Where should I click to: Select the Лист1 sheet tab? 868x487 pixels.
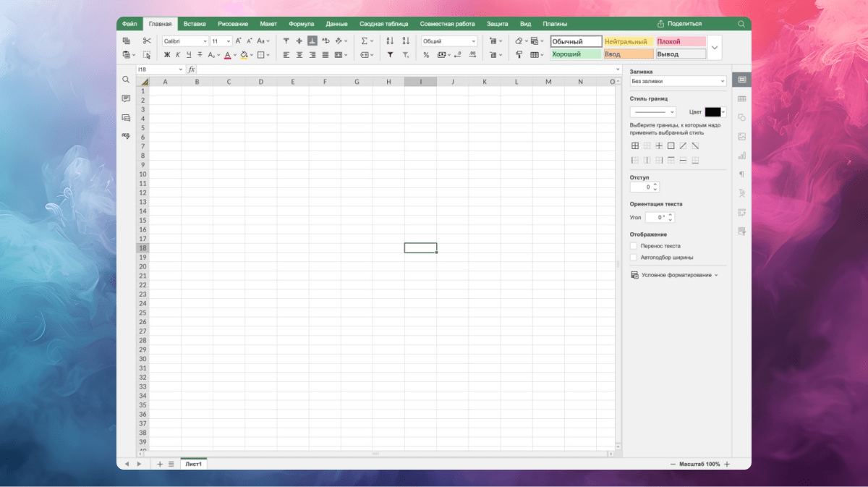[194, 464]
